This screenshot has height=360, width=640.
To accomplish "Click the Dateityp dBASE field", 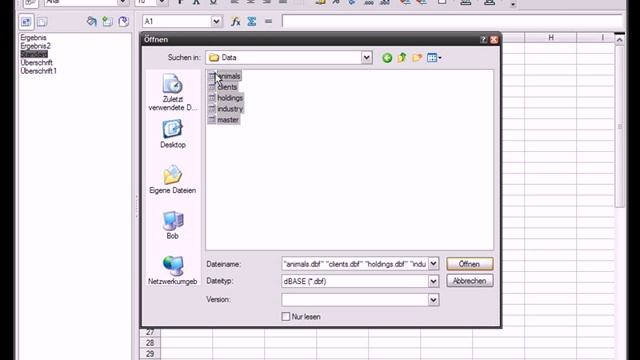I will click(355, 281).
